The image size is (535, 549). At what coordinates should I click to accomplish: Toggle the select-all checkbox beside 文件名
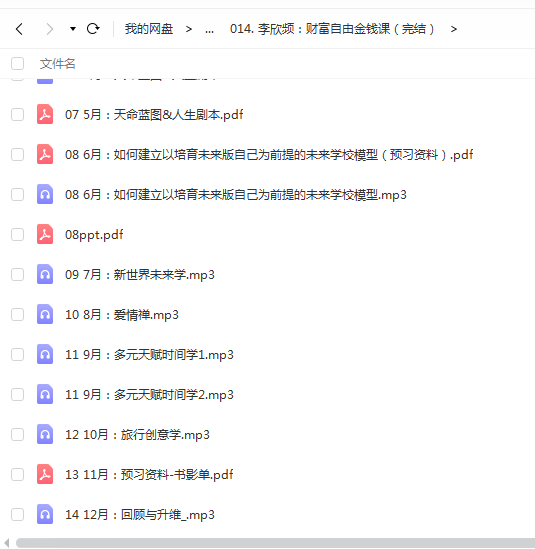pyautogui.click(x=18, y=64)
